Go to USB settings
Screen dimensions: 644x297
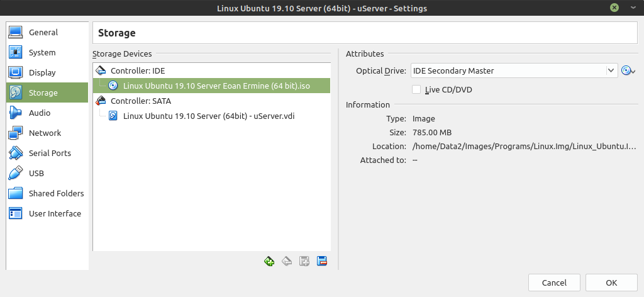pos(47,173)
